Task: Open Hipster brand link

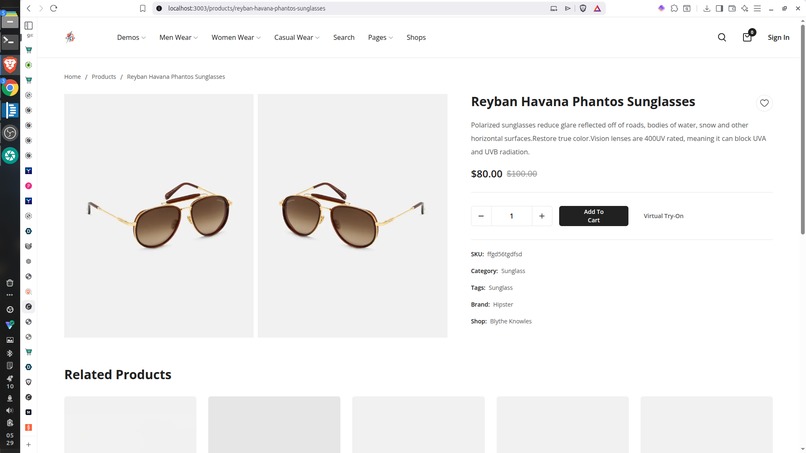Action: click(503, 304)
